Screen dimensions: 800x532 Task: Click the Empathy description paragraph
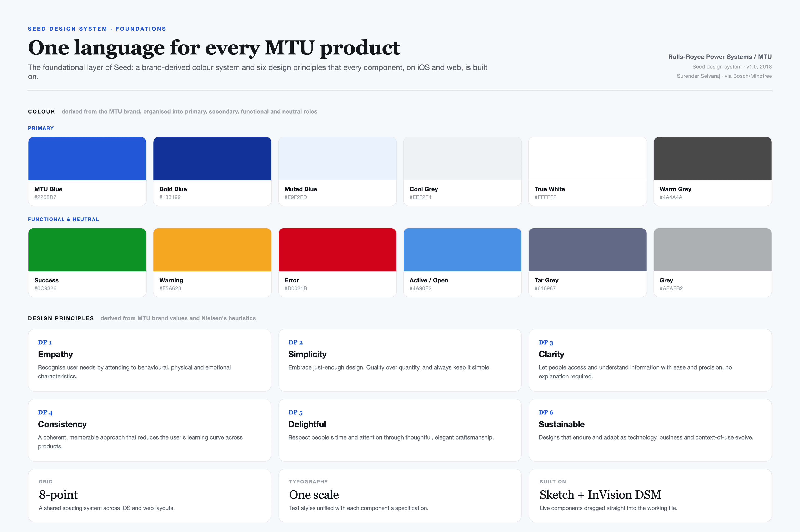coord(134,372)
